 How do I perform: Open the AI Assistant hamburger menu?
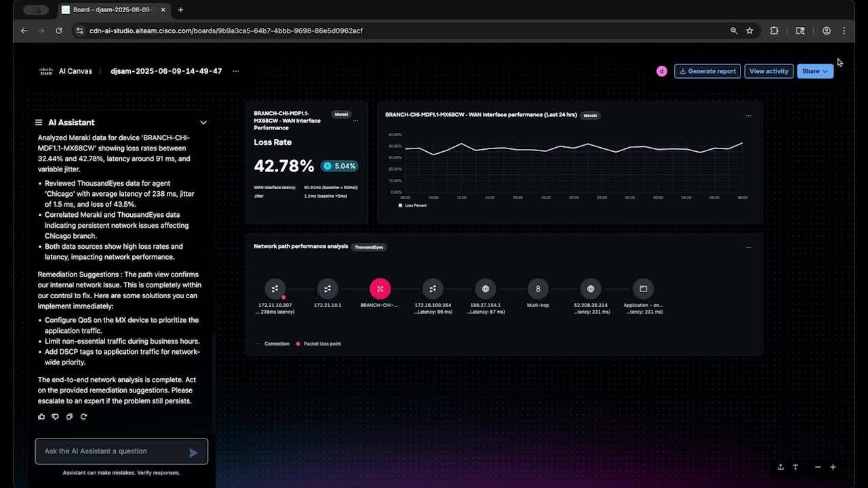[39, 123]
